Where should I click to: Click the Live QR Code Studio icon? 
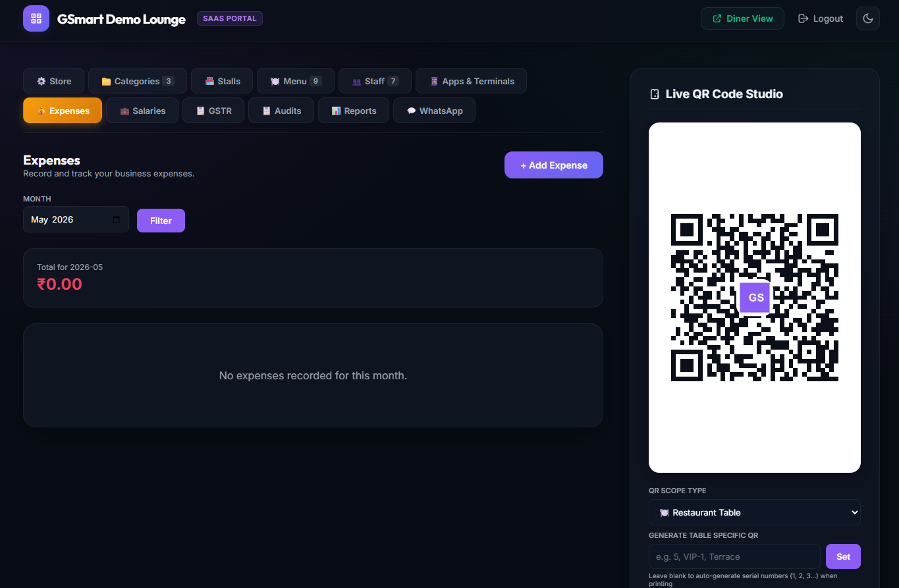pyautogui.click(x=655, y=94)
